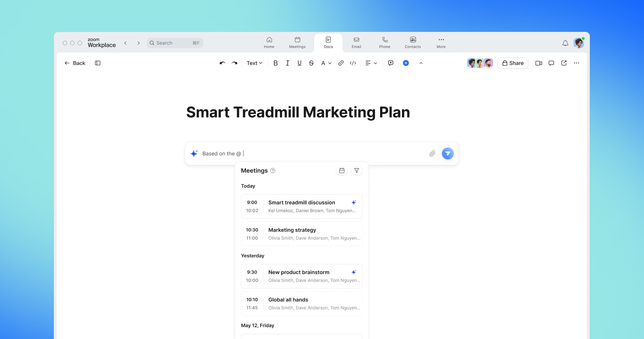Toggle bold formatting in the toolbar
644x339 pixels.
pos(276,63)
